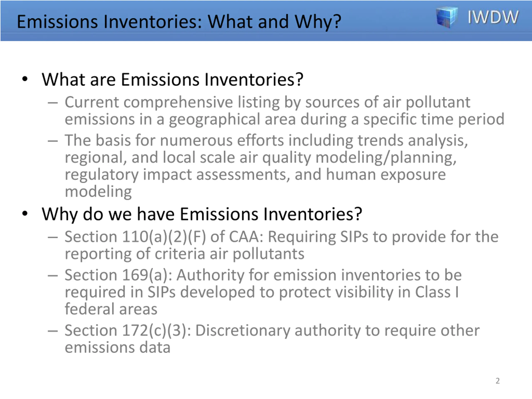
Task: Click the dash before The basis for numerous
Action: pos(53,141)
